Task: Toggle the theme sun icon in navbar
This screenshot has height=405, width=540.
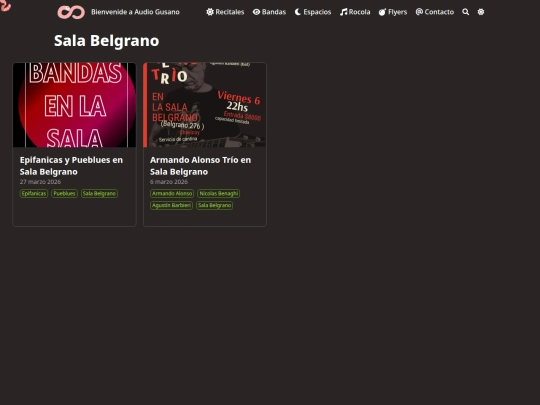Action: click(x=481, y=12)
